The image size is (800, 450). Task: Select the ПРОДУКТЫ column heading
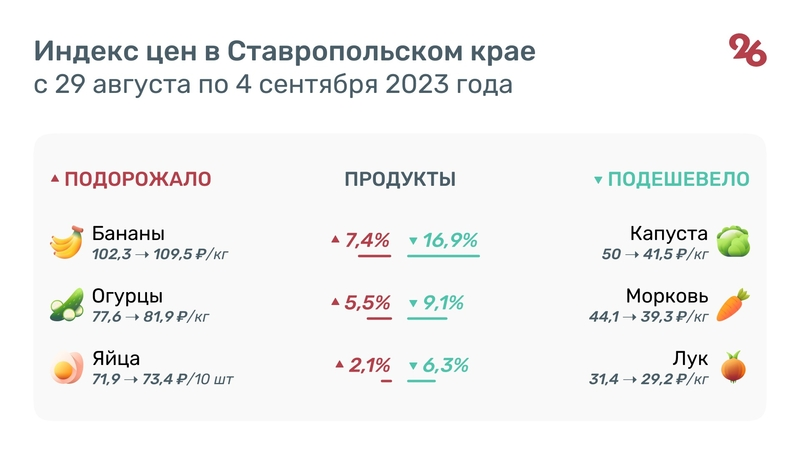(x=400, y=180)
